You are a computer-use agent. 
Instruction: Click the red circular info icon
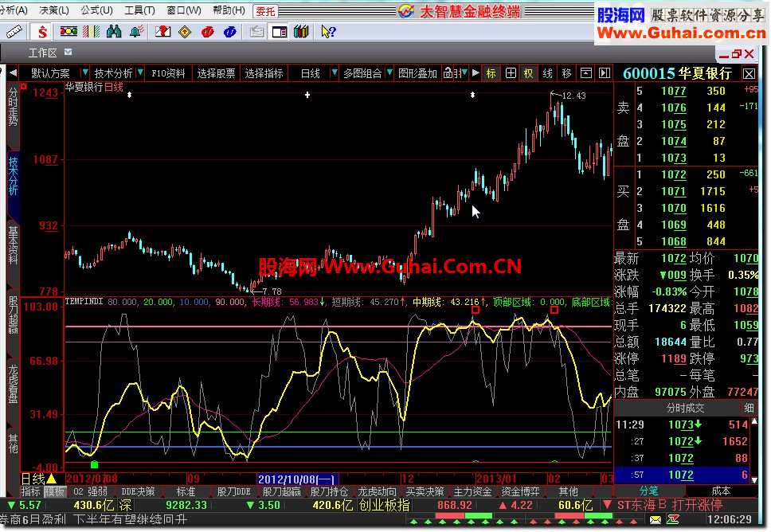pos(208,32)
